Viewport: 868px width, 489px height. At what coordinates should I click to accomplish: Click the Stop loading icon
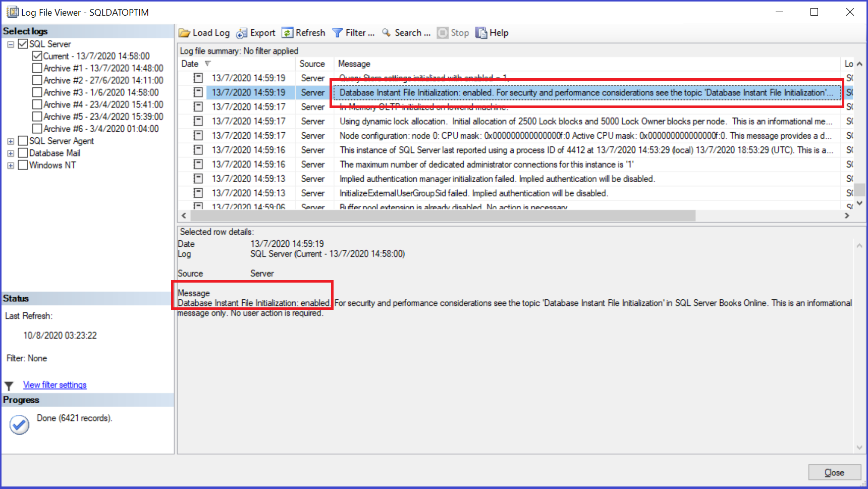pos(442,32)
